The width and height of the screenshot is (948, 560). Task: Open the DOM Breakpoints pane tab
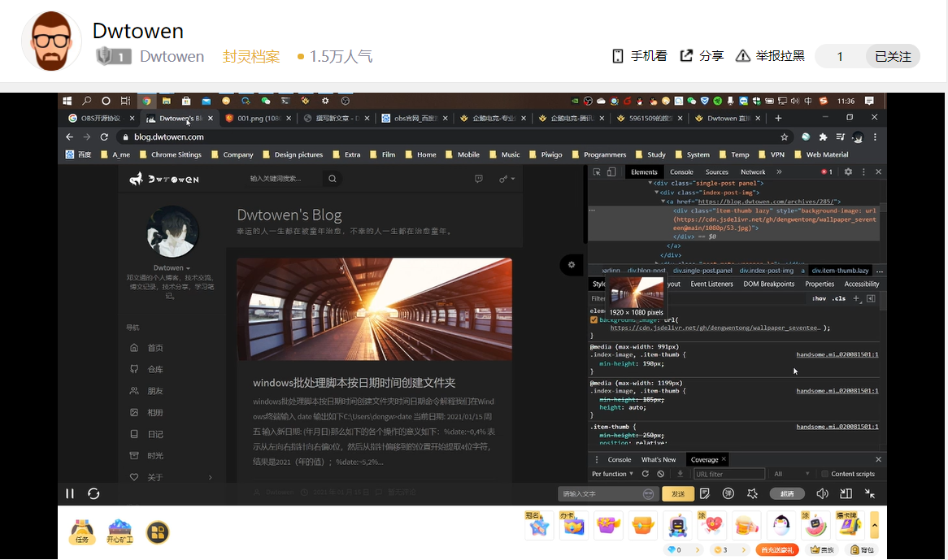[768, 284]
